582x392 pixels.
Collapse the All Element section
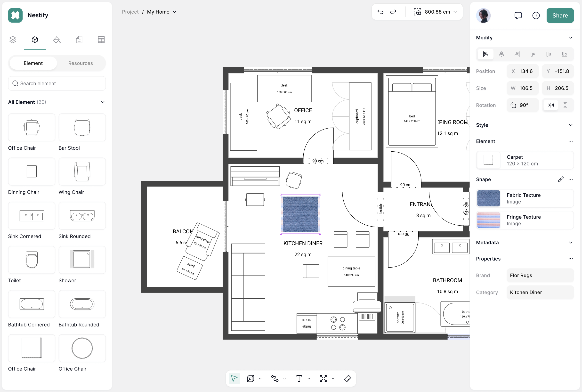pyautogui.click(x=102, y=102)
